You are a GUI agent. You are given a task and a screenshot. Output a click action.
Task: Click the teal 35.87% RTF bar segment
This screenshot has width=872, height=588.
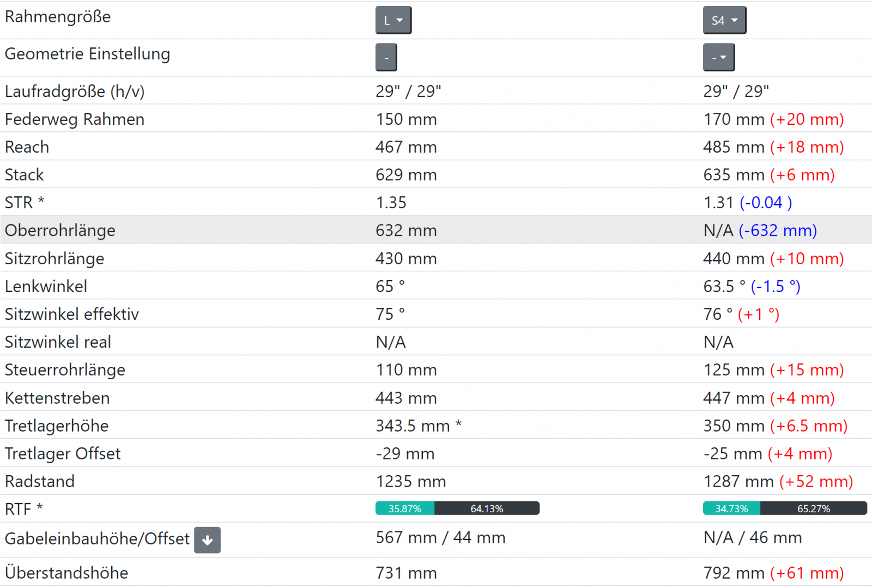[x=404, y=508]
